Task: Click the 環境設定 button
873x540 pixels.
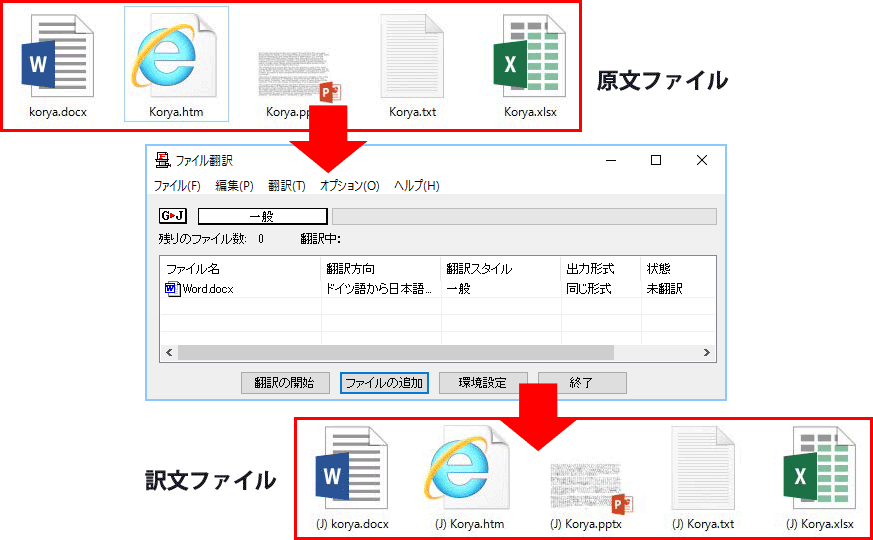Action: (x=483, y=383)
